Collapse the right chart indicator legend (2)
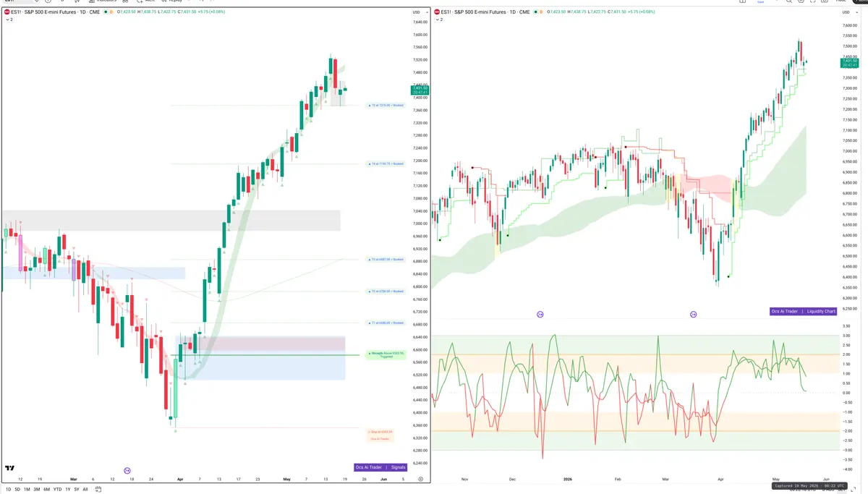The image size is (868, 494). tap(439, 20)
